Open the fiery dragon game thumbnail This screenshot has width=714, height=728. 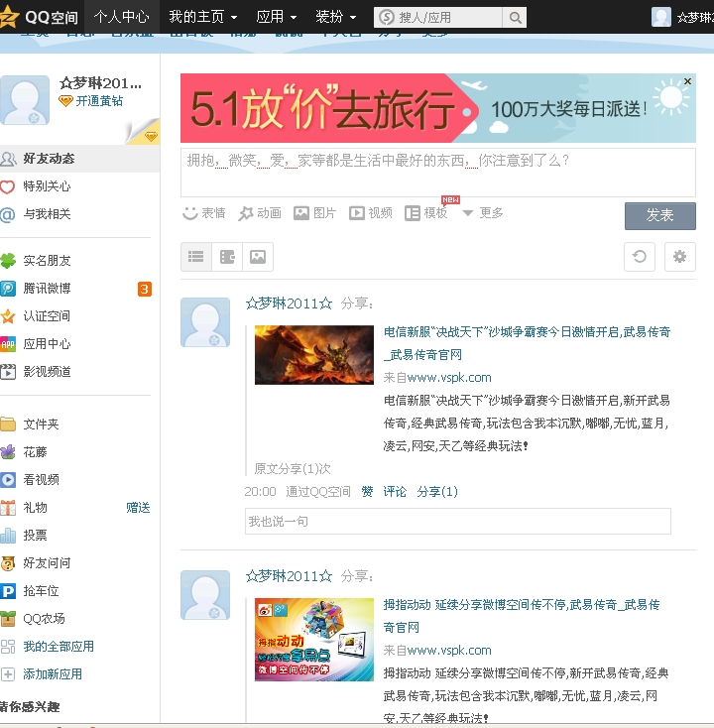(314, 355)
